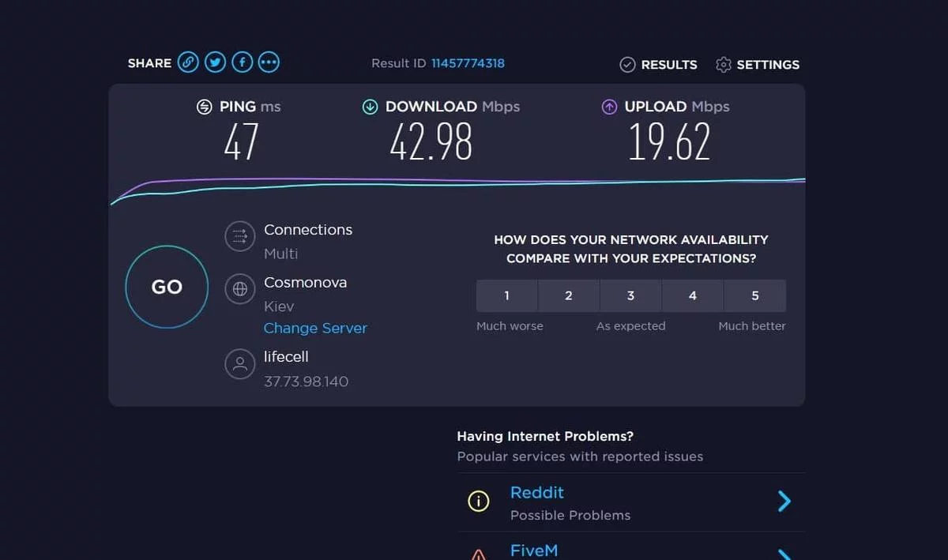The image size is (948, 560).
Task: Share the result on Twitter
Action: coord(215,62)
